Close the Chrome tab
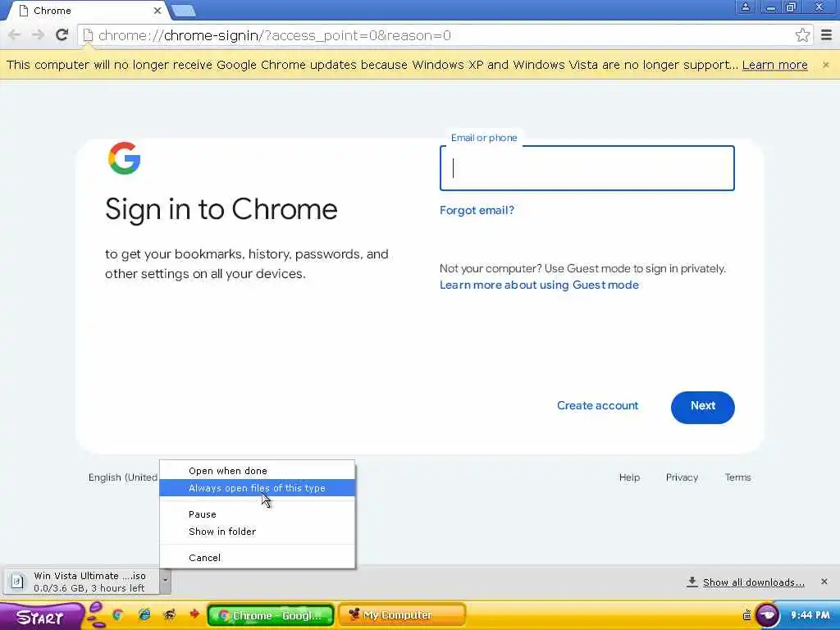The height and width of the screenshot is (630, 840). (157, 11)
